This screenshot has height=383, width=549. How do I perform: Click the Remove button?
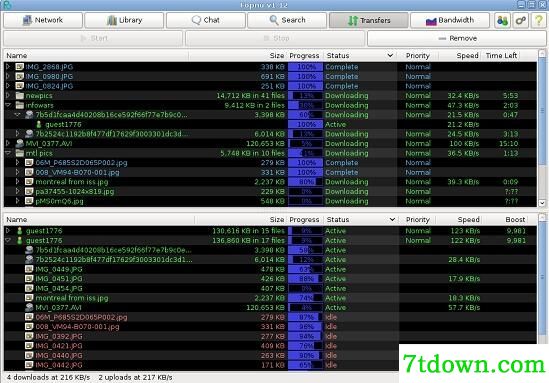point(457,38)
